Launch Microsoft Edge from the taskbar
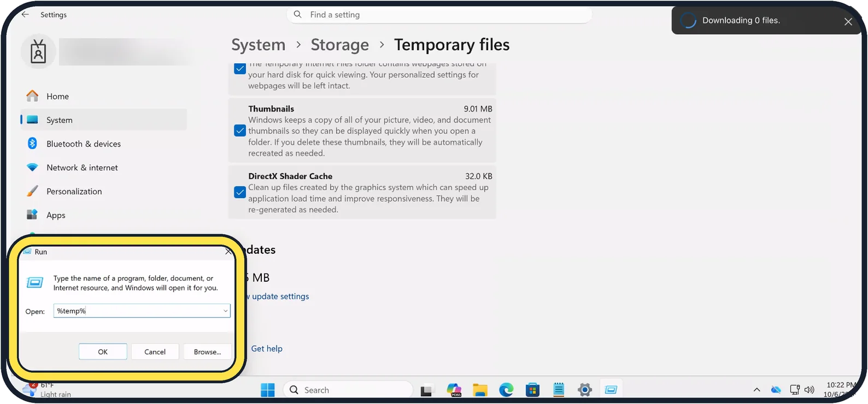 506,390
